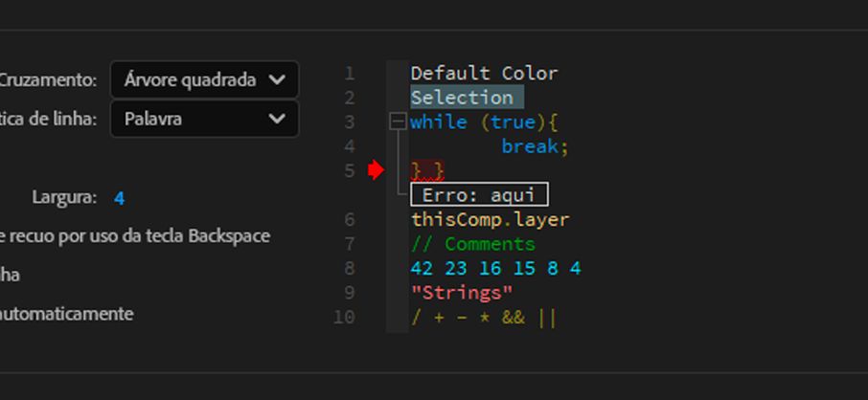Collapse the while loop fold marker

tap(398, 122)
